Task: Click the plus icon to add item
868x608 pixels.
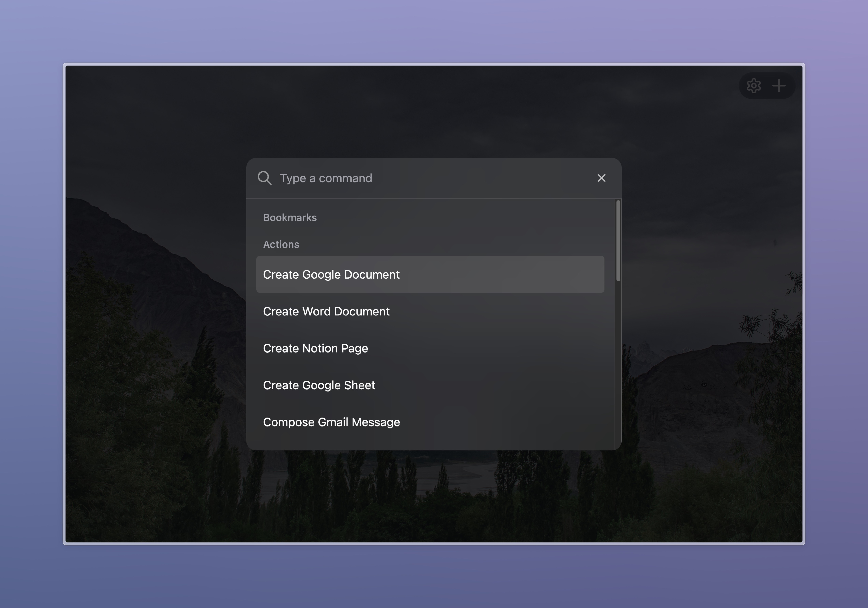Action: click(x=779, y=86)
